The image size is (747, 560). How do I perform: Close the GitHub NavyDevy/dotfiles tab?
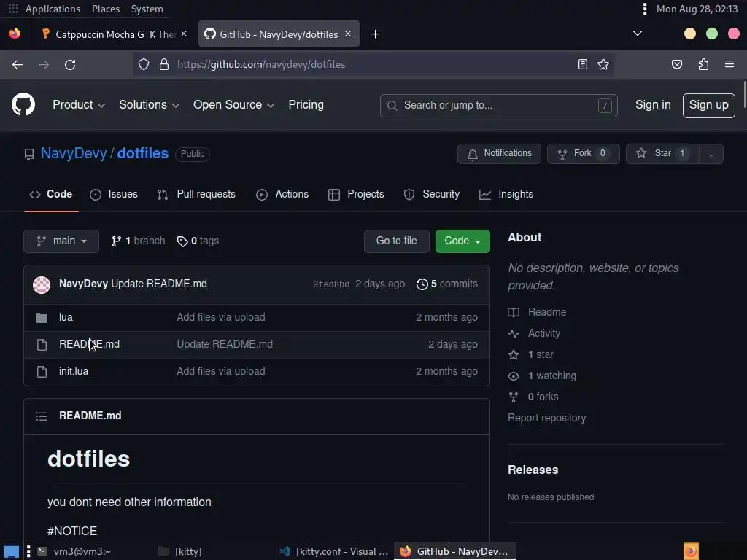point(348,34)
